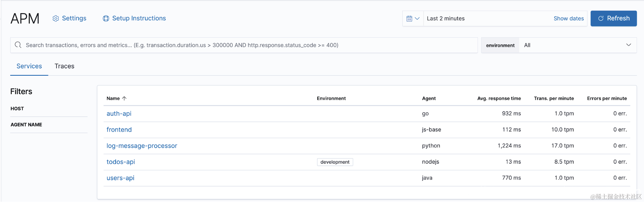Open the Settings link
644x202 pixels.
tap(74, 18)
